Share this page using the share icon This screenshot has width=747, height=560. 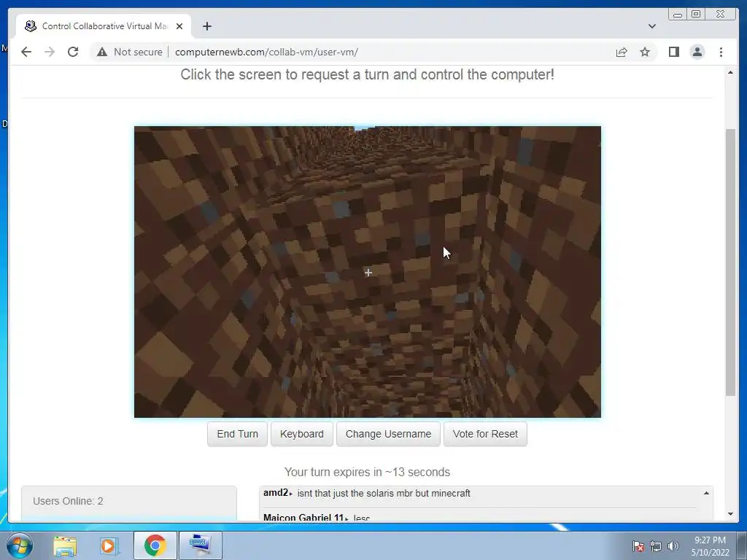pyautogui.click(x=622, y=52)
